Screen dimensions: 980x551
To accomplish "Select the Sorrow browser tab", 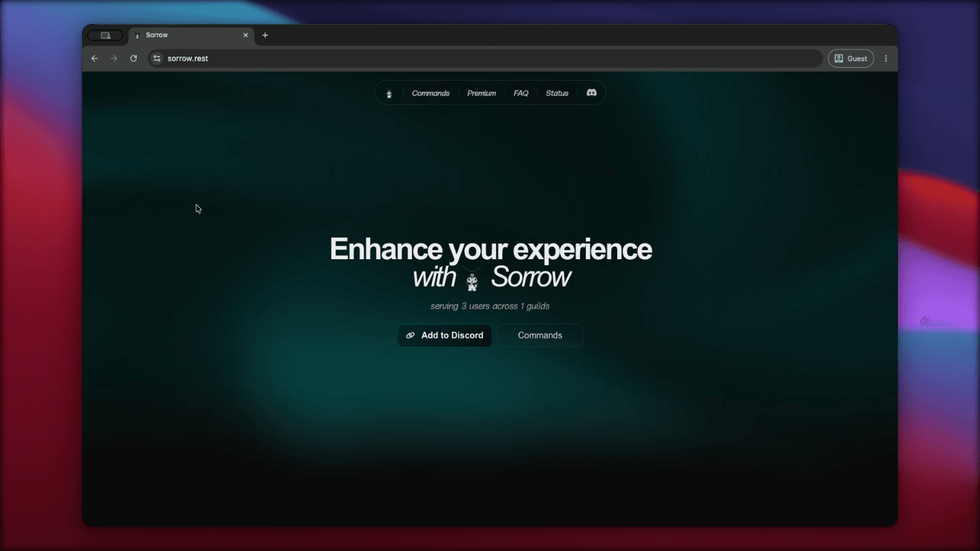I will tap(191, 35).
